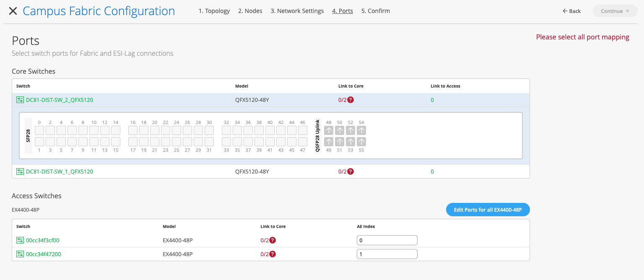Click the switch icon beside 00cc34f47200

20,254
